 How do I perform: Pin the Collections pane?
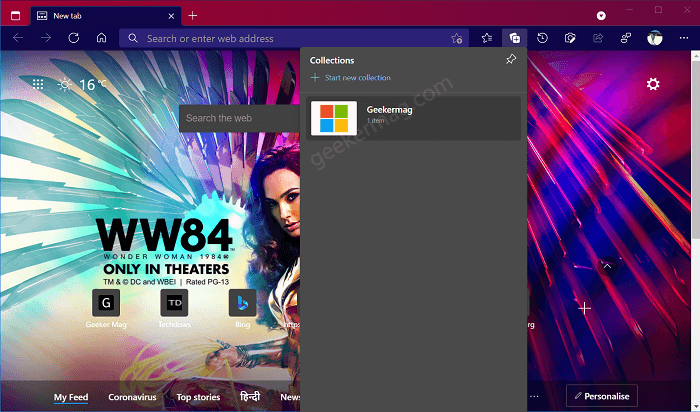(511, 59)
